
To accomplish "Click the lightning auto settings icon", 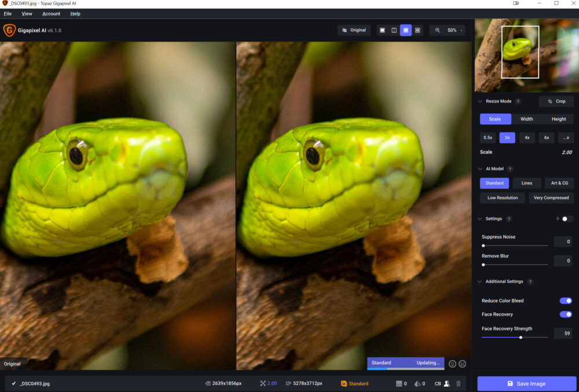I will coord(558,219).
